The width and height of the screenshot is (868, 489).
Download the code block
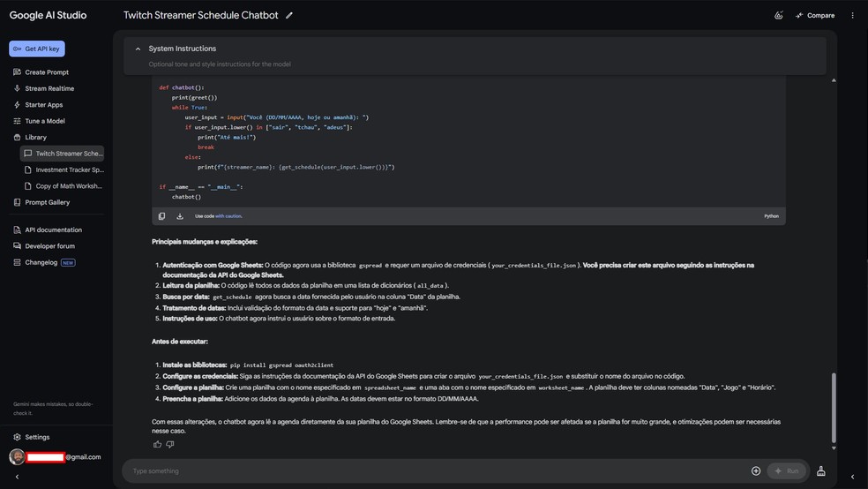180,216
